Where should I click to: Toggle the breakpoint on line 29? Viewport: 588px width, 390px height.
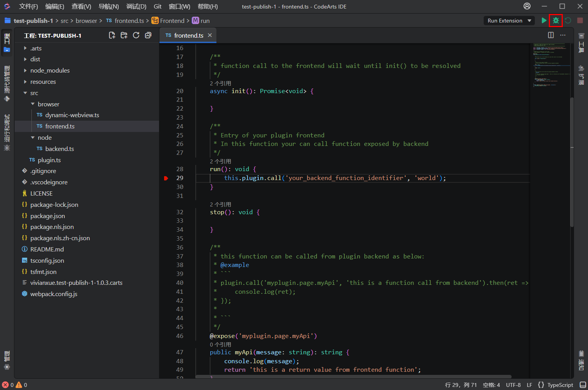coord(166,178)
